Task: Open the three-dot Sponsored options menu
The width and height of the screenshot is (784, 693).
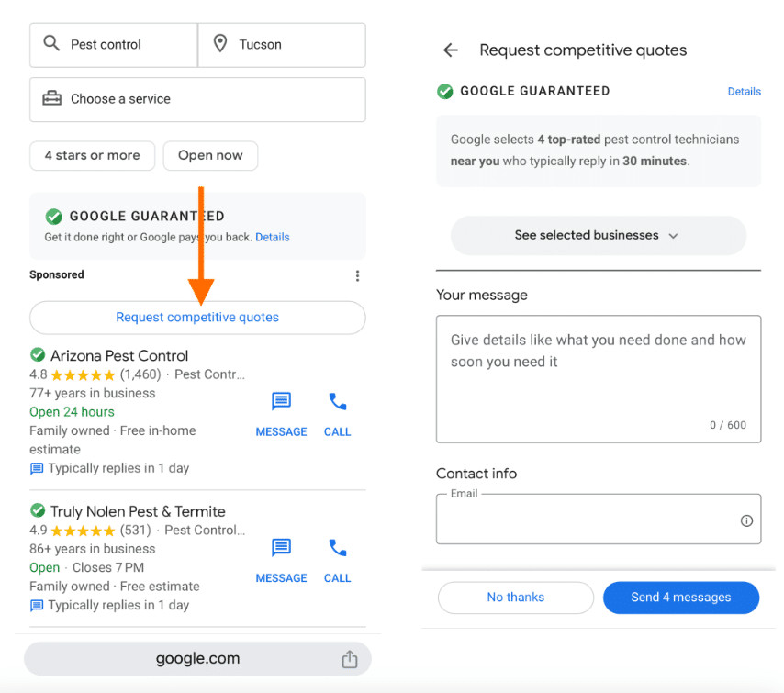Action: click(357, 275)
